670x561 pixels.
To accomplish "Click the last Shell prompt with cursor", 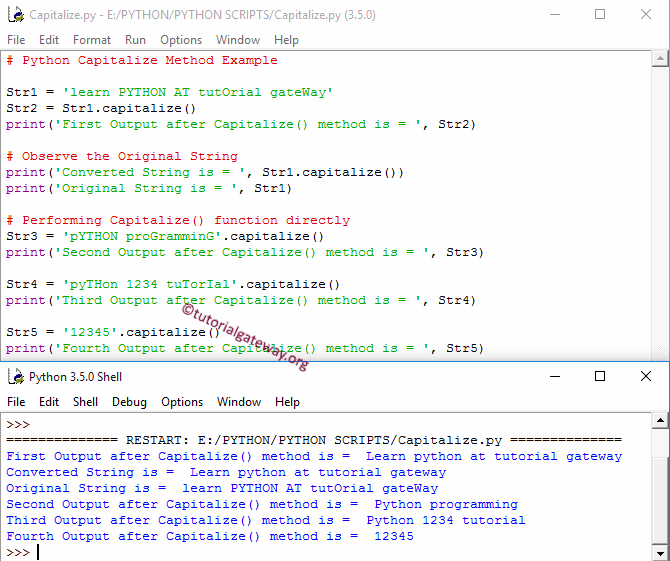I will click(x=23, y=552).
